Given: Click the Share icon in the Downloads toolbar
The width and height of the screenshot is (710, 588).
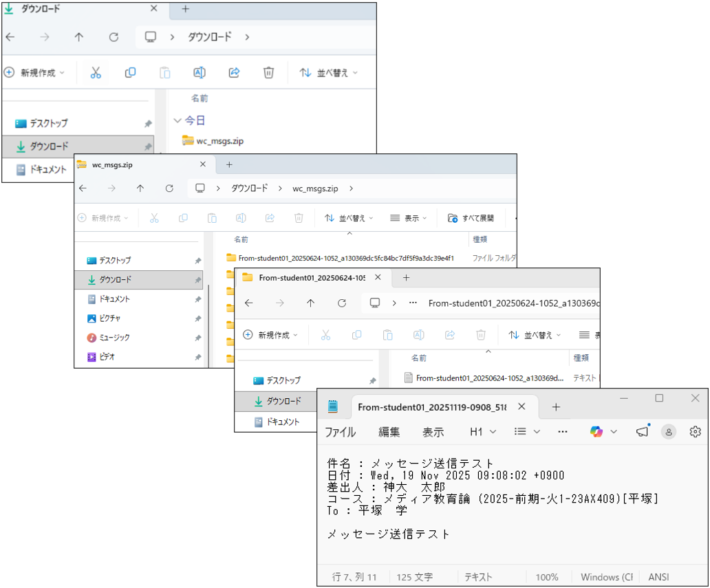Looking at the screenshot, I should pyautogui.click(x=233, y=72).
